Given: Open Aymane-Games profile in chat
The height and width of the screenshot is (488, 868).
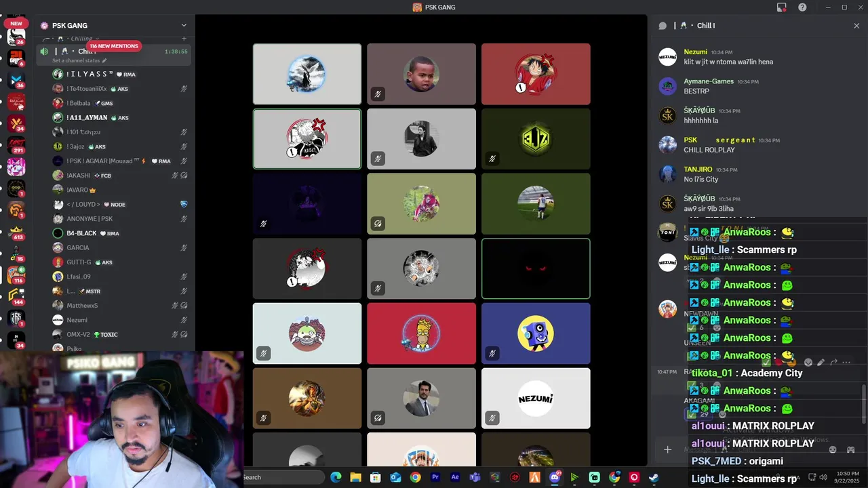Looking at the screenshot, I should [x=709, y=81].
